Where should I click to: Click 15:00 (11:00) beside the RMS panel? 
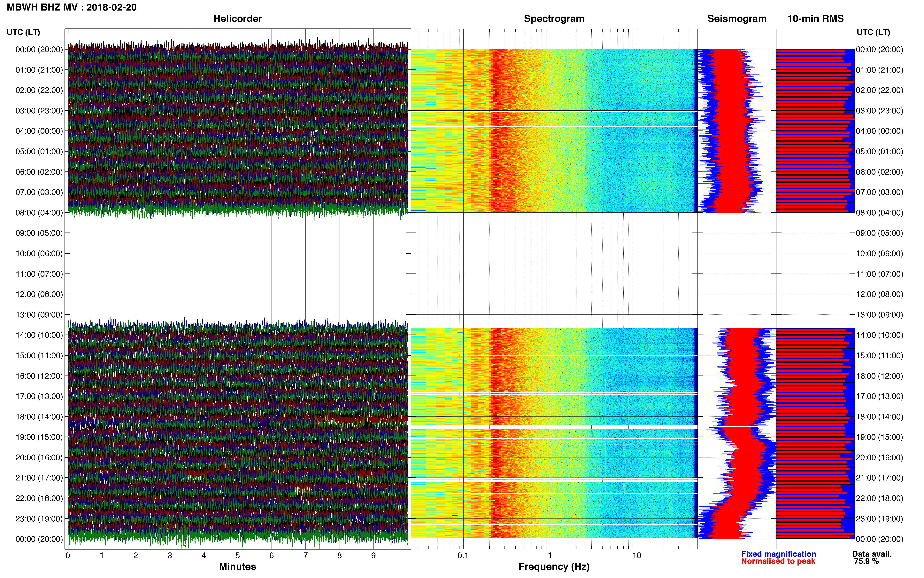[x=879, y=355]
